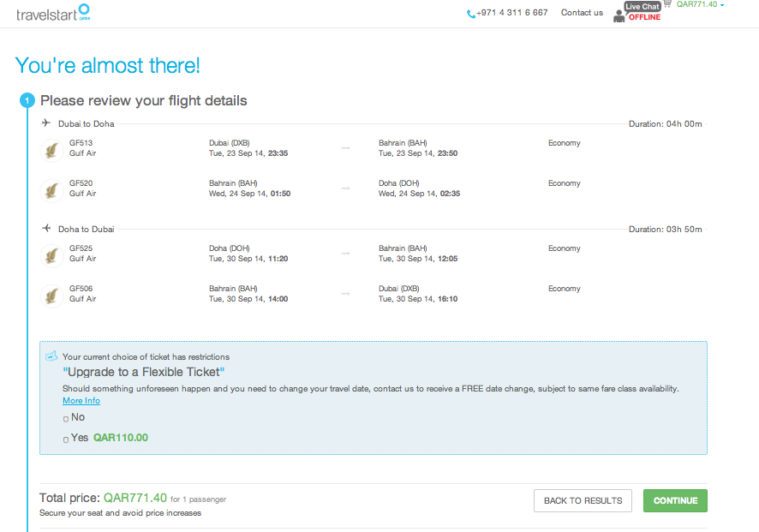This screenshot has height=532, width=759.
Task: Call +971 4 311 6 667 link
Action: coord(512,13)
